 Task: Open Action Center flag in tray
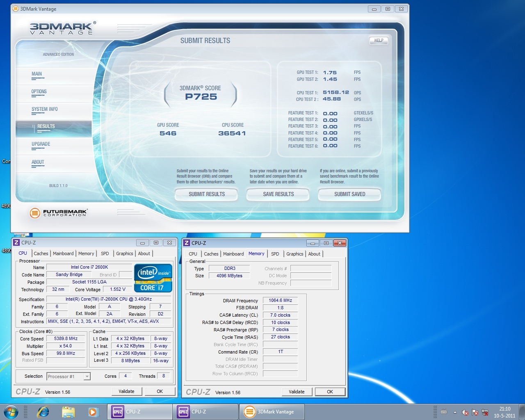click(x=475, y=412)
